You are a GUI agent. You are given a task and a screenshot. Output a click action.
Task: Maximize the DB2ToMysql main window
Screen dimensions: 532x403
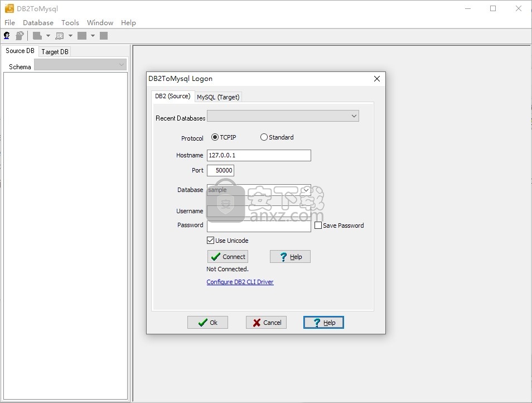click(x=493, y=8)
